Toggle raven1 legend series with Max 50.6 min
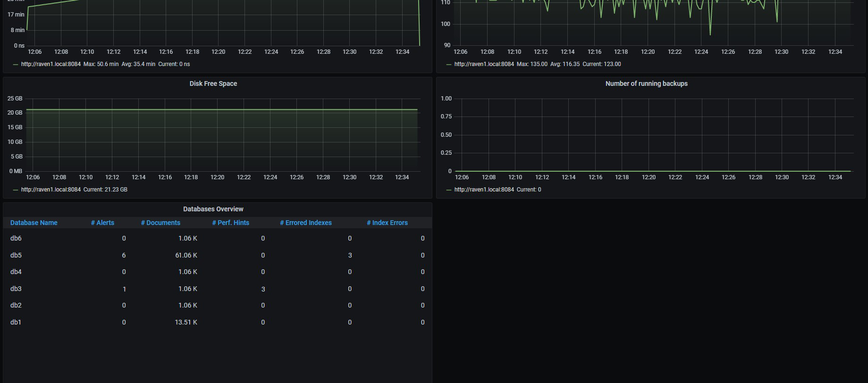868x383 pixels. tap(51, 64)
